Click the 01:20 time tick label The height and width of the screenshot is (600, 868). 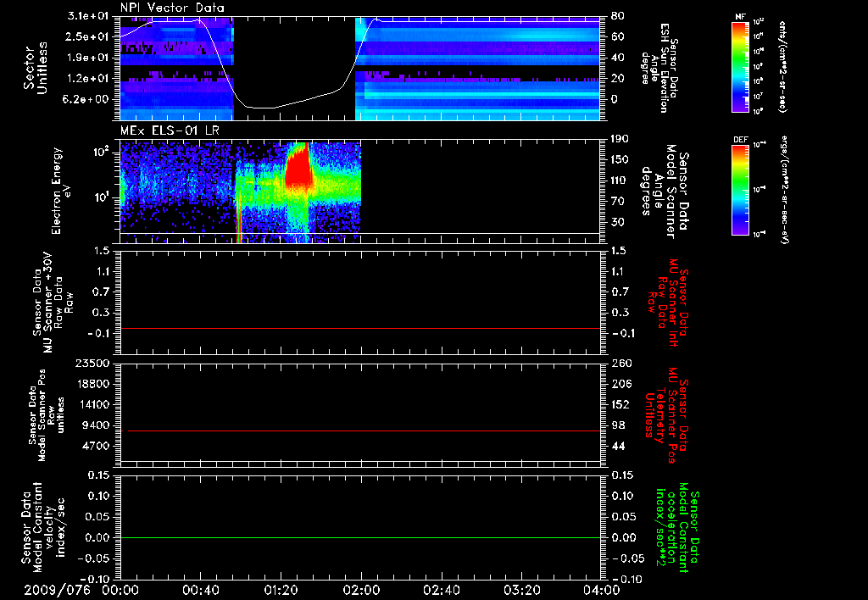281,590
